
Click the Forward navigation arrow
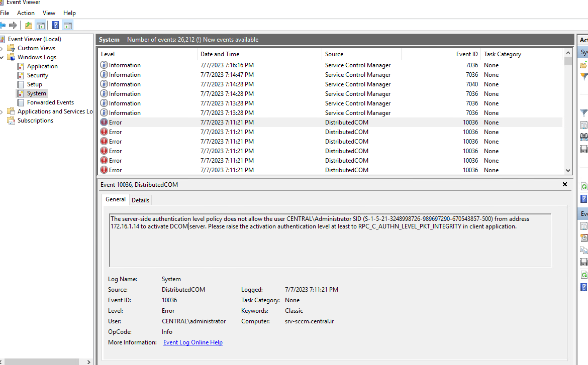pyautogui.click(x=13, y=25)
